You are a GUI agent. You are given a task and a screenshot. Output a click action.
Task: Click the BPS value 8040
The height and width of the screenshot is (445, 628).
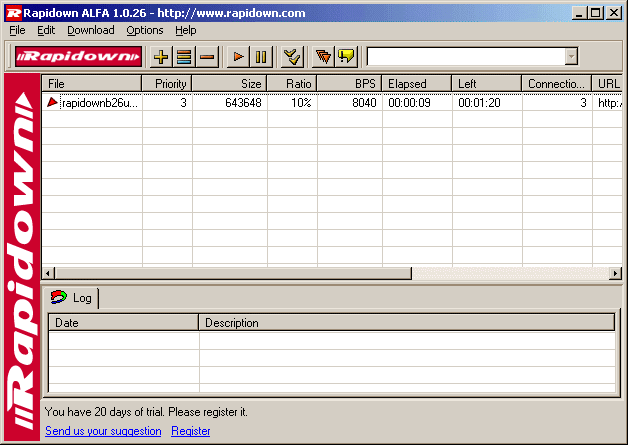364,103
